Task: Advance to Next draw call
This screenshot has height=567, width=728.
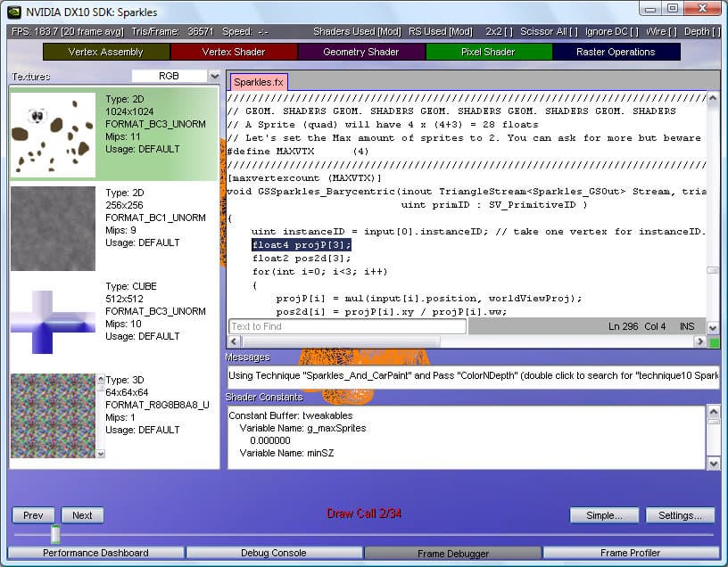Action: [82, 515]
